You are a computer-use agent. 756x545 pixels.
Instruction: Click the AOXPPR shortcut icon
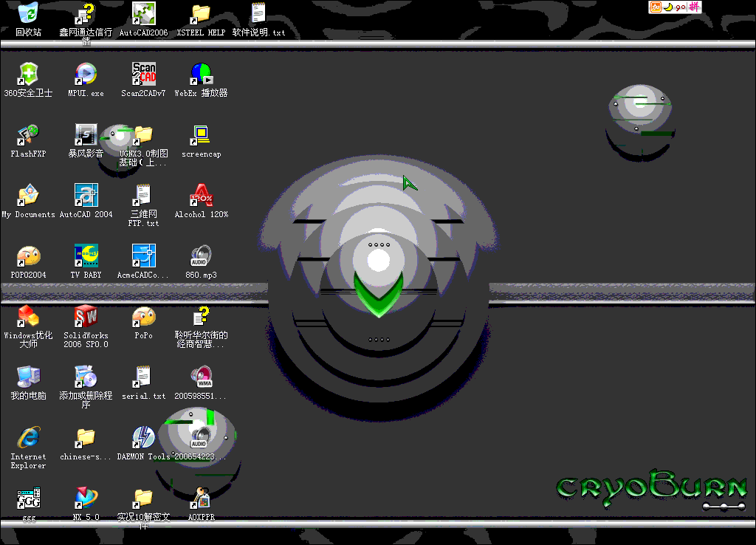(x=201, y=498)
